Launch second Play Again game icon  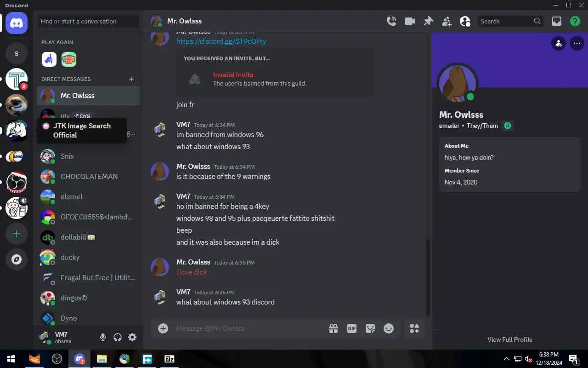pos(69,59)
